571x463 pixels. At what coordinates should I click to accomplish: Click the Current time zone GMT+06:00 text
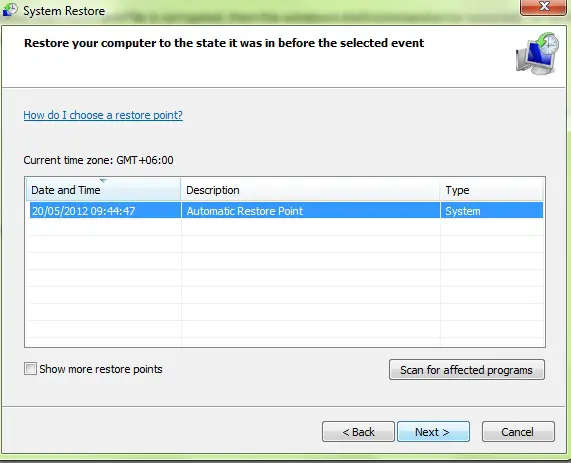click(98, 160)
